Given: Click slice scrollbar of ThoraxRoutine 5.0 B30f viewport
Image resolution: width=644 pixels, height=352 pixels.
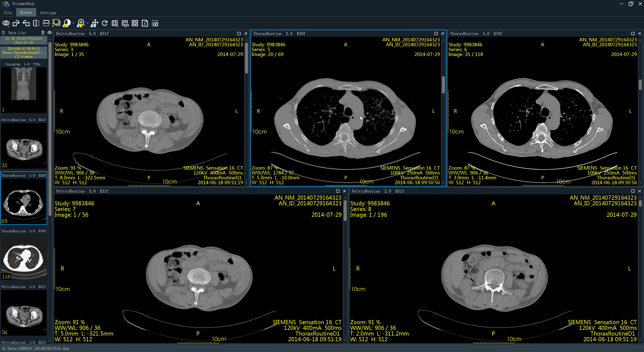Looking at the screenshot, I should [x=443, y=85].
